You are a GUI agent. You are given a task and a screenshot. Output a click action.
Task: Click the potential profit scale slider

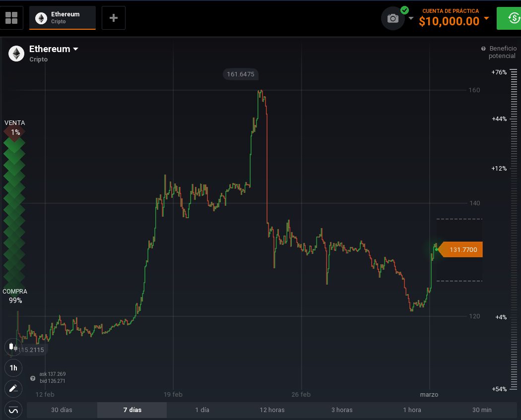(x=514, y=229)
